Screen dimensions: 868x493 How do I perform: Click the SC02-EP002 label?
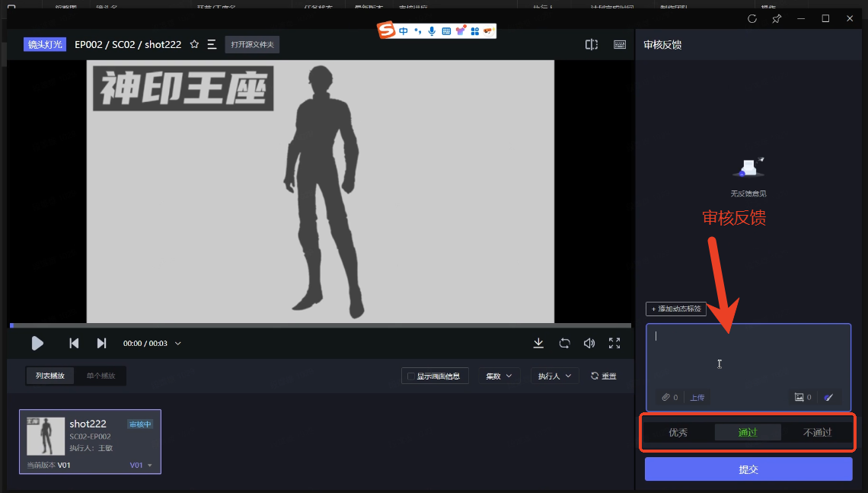pos(91,437)
